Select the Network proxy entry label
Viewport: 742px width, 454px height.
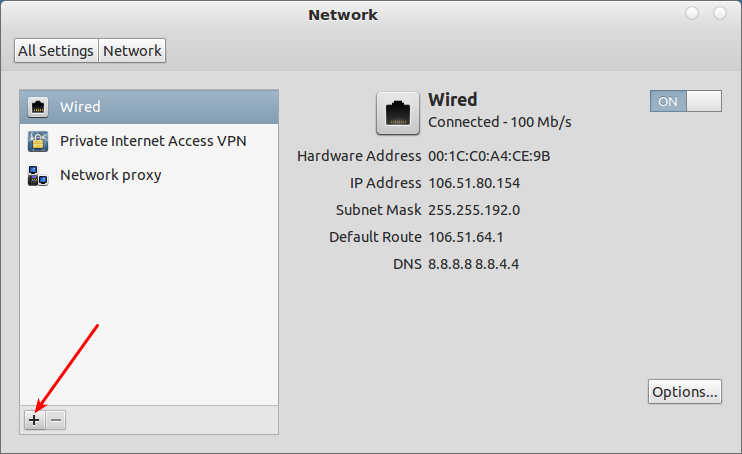110,175
